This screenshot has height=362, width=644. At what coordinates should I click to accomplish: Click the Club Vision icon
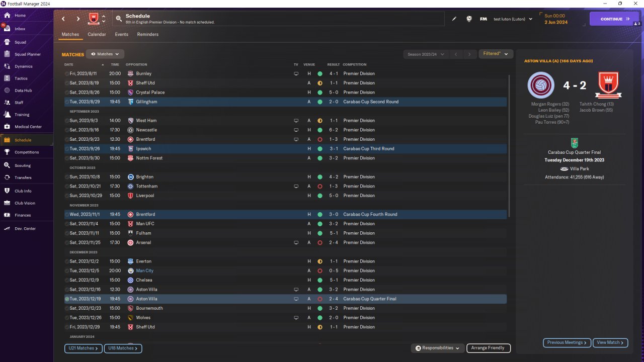7,203
